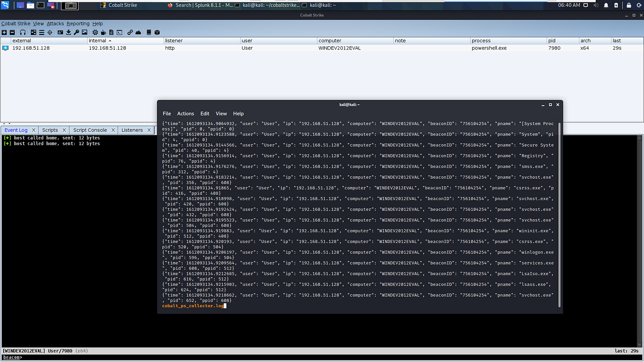Switch to target table crosshair icon
644x362 pixels.
pyautogui.click(x=50, y=33)
